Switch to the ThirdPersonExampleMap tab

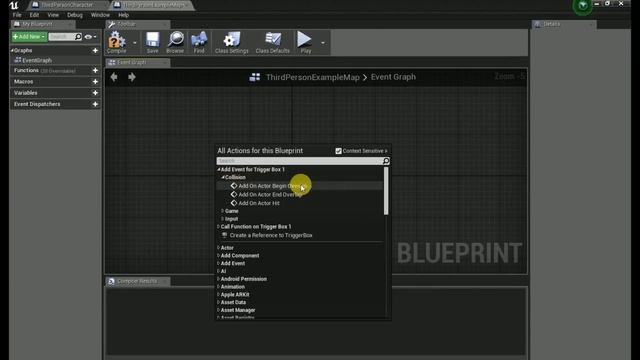tap(153, 5)
